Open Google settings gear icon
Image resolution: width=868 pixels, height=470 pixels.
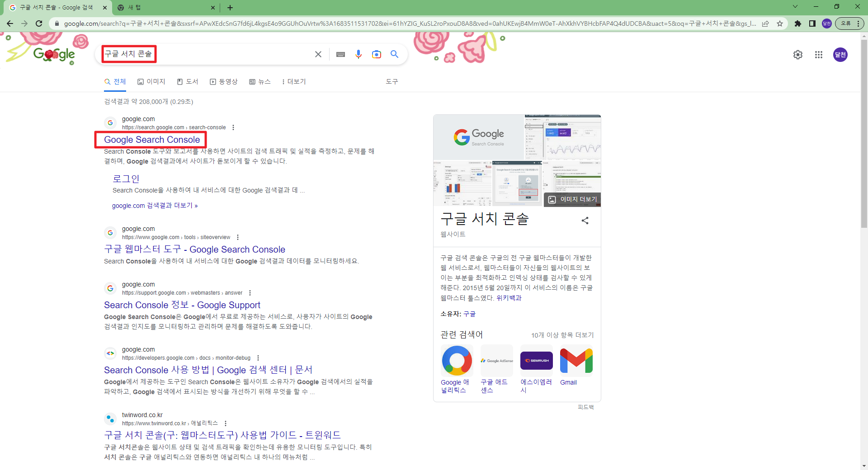coord(798,55)
